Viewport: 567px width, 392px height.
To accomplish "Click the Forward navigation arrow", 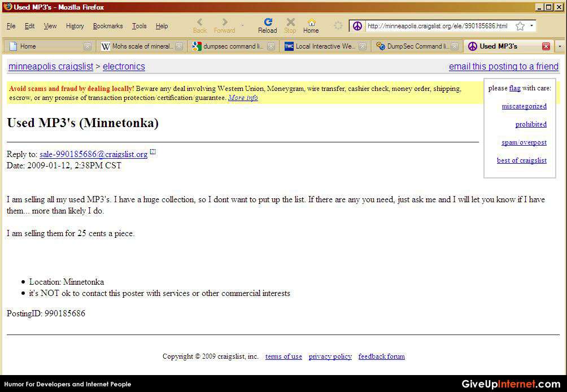I will tap(225, 25).
